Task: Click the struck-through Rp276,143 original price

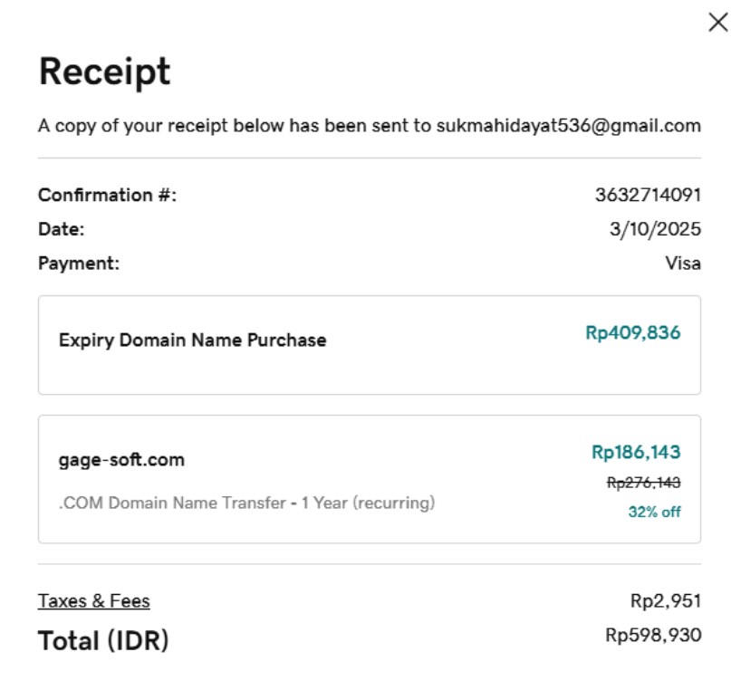Action: 643,484
